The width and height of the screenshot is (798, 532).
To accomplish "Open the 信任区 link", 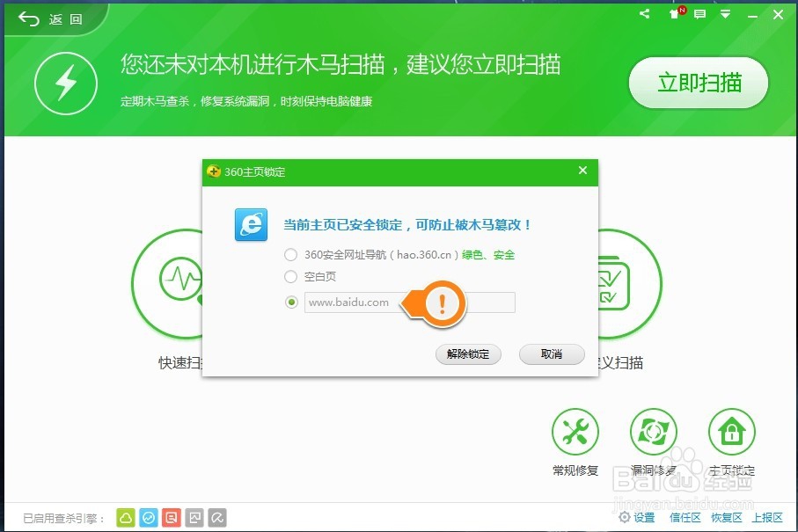I will 685,518.
